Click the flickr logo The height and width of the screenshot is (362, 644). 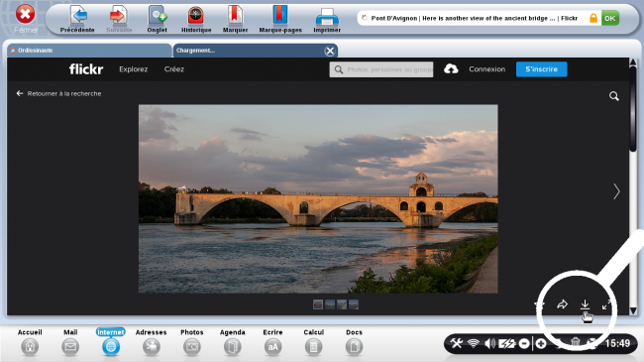86,69
